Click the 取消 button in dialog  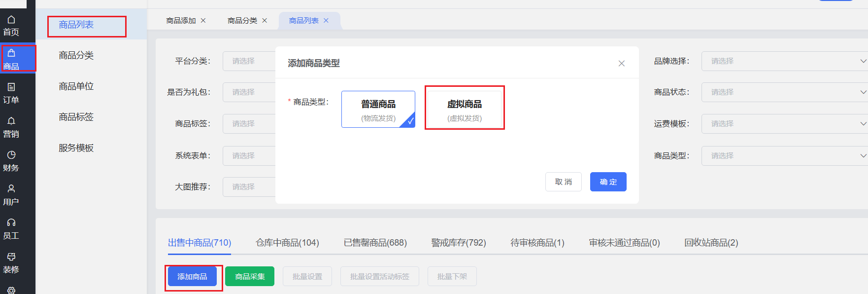[564, 182]
